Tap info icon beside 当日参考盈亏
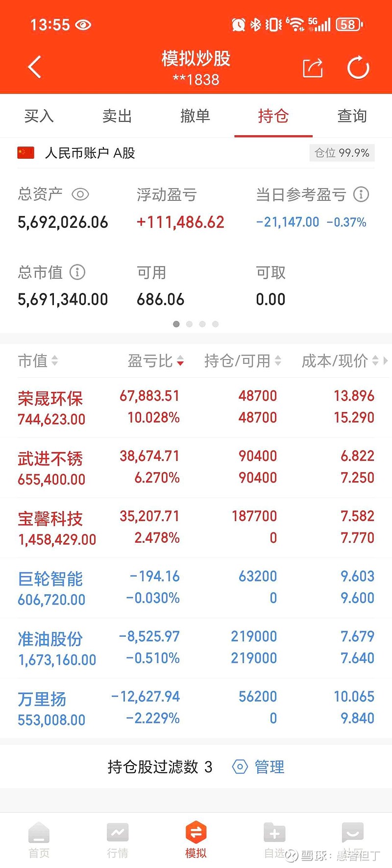The image size is (392, 868). [361, 194]
